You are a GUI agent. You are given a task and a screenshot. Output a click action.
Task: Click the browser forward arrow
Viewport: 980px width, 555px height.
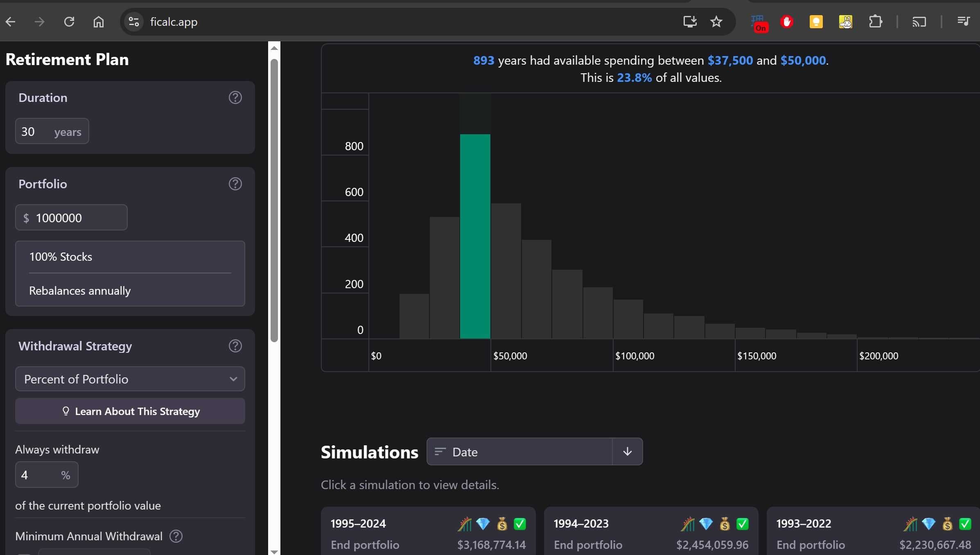coord(39,22)
